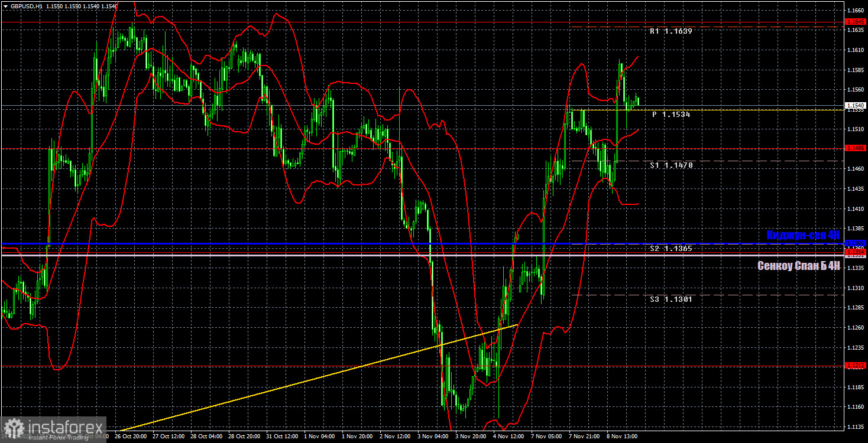Open the chart menu triangle beside GBPUSD,H1
Screen dimensions: 868x443
click(x=5, y=5)
